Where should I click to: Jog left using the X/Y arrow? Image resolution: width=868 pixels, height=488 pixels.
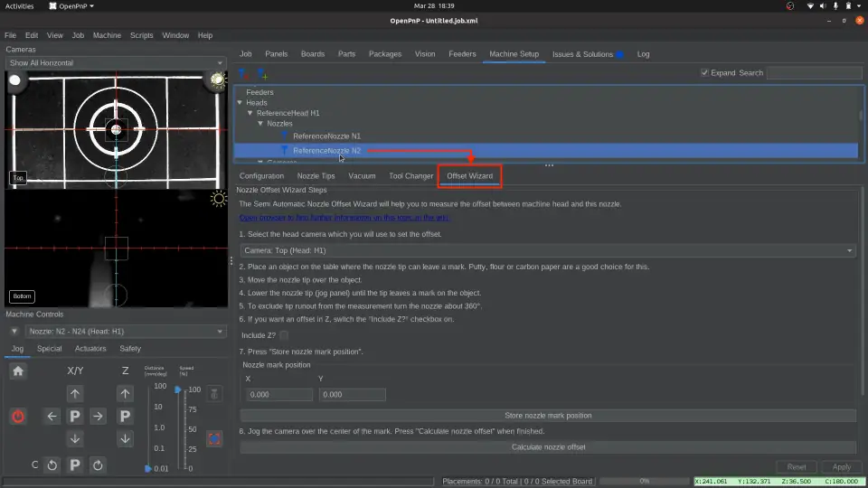pyautogui.click(x=52, y=417)
